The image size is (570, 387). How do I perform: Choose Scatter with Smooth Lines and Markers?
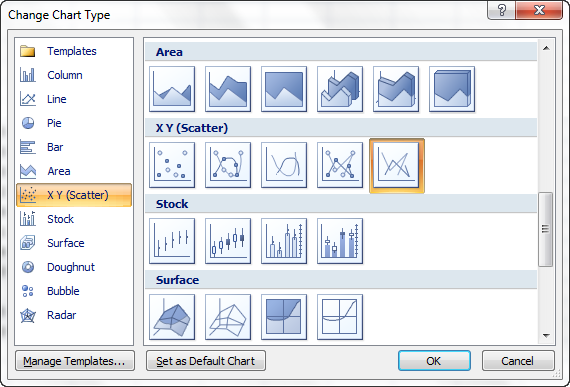(228, 165)
